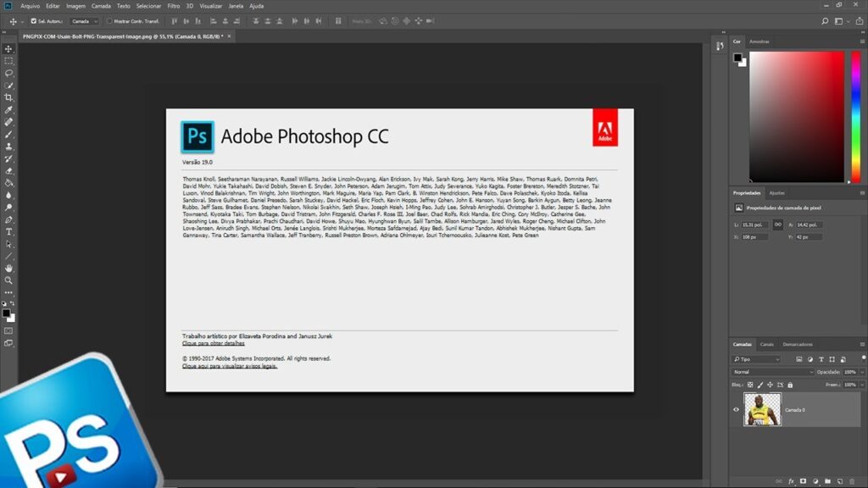Open the Cor panel options menu
This screenshot has height=488, width=868.
tap(862, 42)
